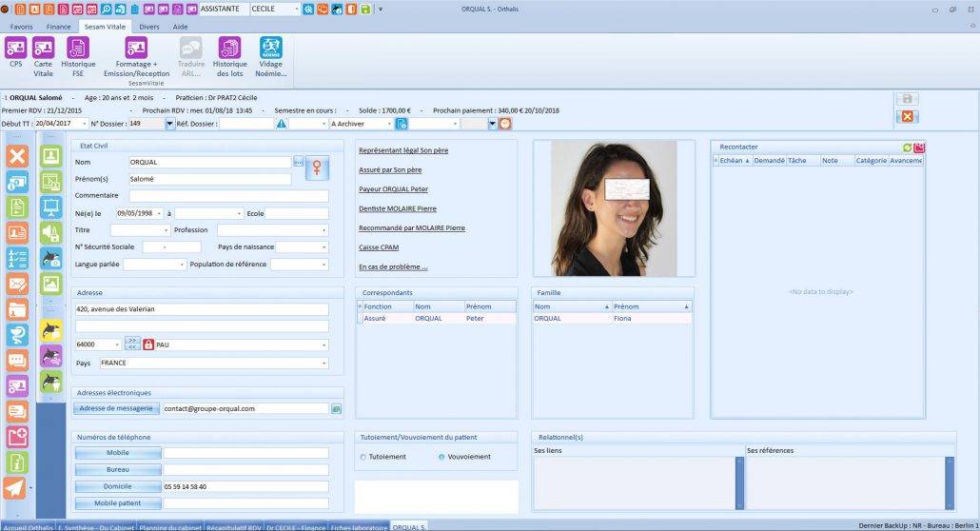Select the Tutoiement radio button

click(363, 457)
